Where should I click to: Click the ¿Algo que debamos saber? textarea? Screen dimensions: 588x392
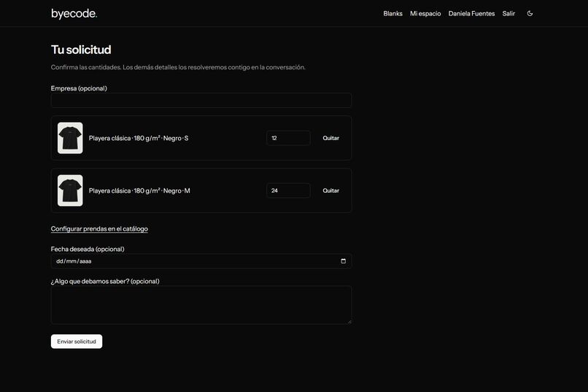(201, 305)
